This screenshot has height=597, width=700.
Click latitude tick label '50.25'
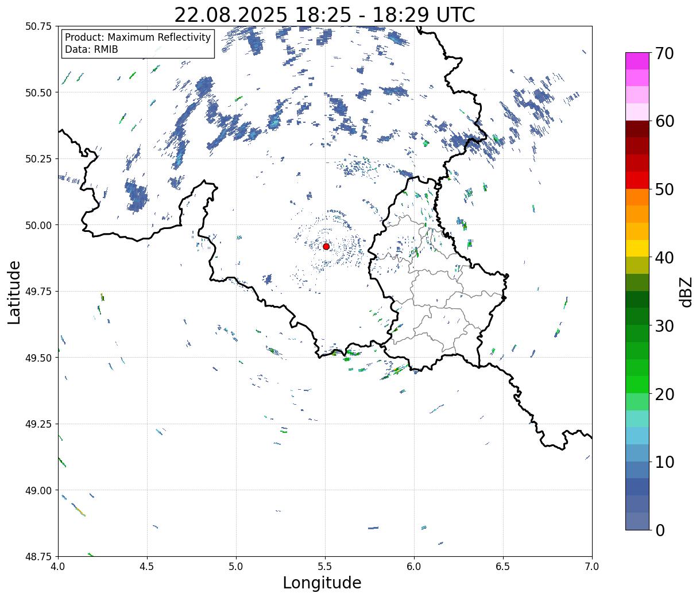38,159
